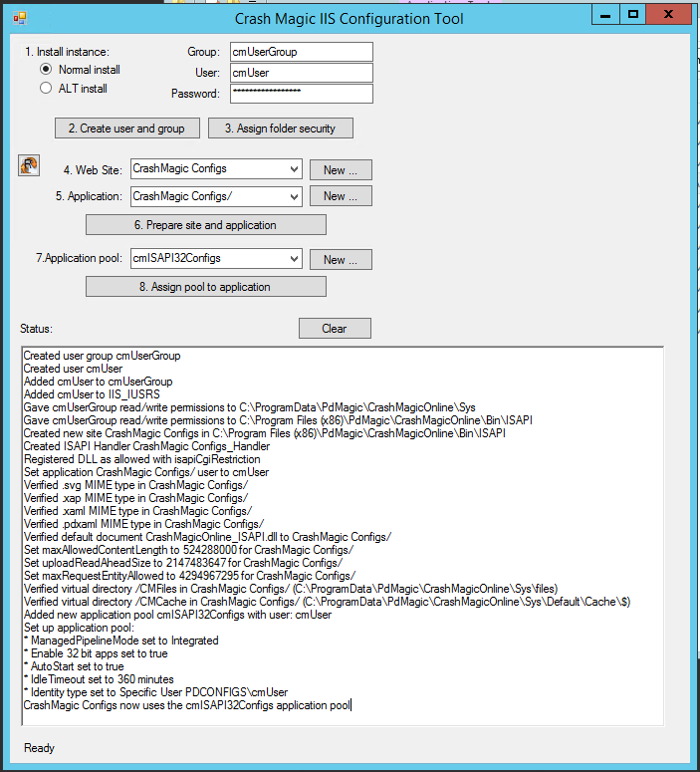Click the '1. Install instance:' label
This screenshot has width=700, height=772.
tap(67, 52)
